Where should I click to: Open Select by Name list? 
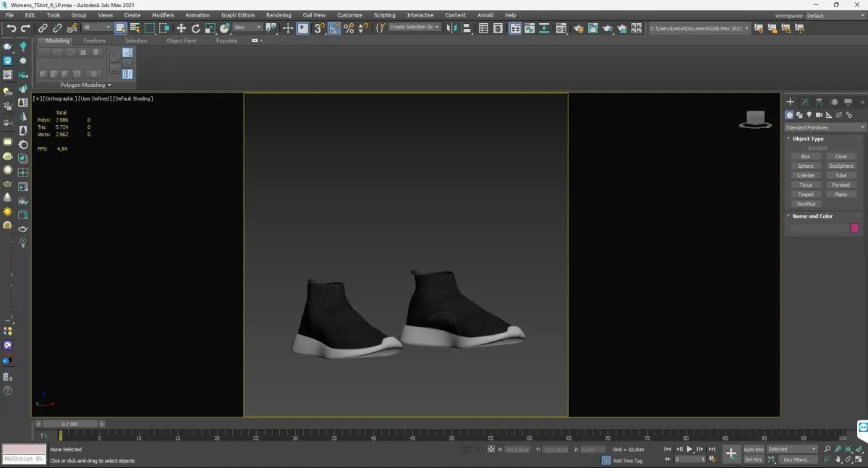tap(135, 28)
